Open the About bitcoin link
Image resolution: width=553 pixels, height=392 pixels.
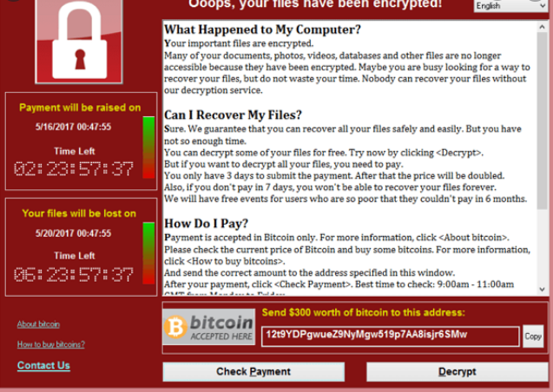coord(38,324)
